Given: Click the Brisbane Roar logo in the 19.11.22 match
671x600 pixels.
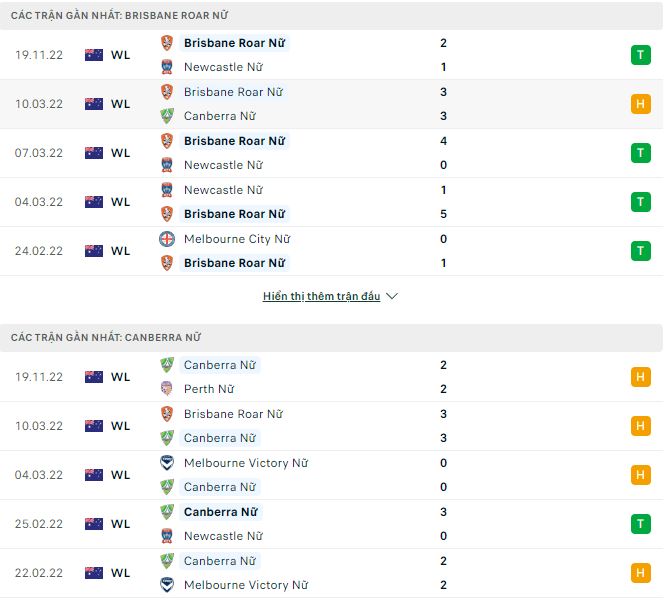Looking at the screenshot, I should click(x=167, y=43).
